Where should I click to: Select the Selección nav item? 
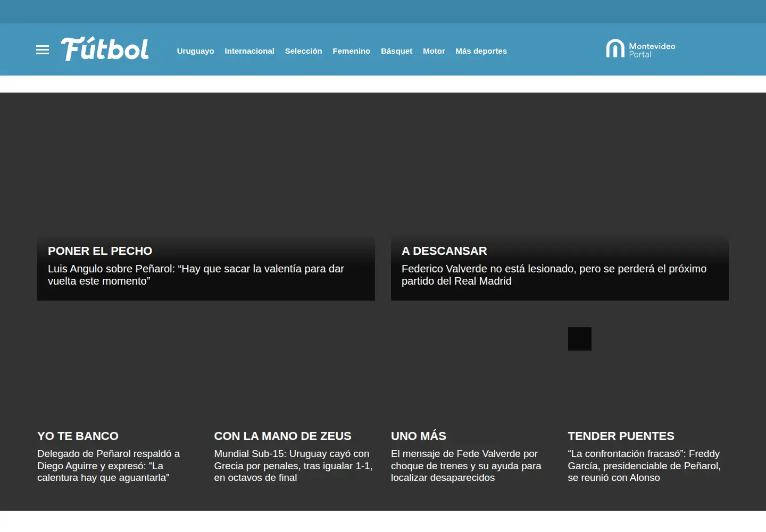pyautogui.click(x=303, y=51)
